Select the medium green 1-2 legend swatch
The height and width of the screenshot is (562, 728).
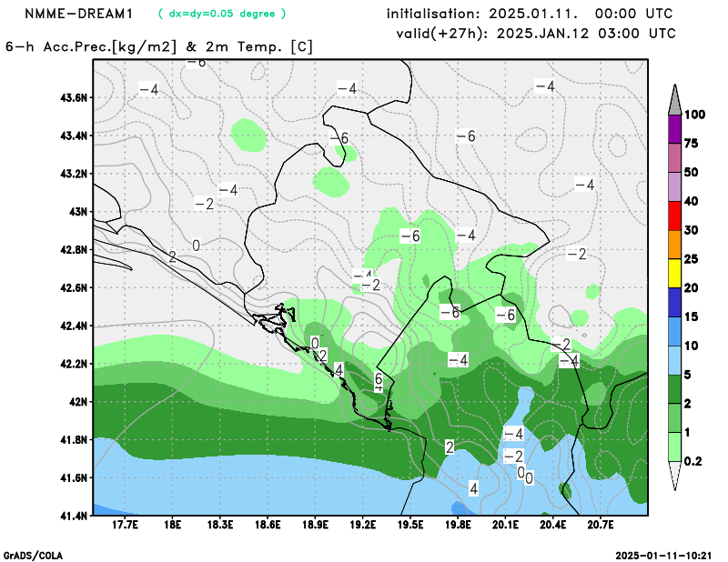click(x=674, y=418)
